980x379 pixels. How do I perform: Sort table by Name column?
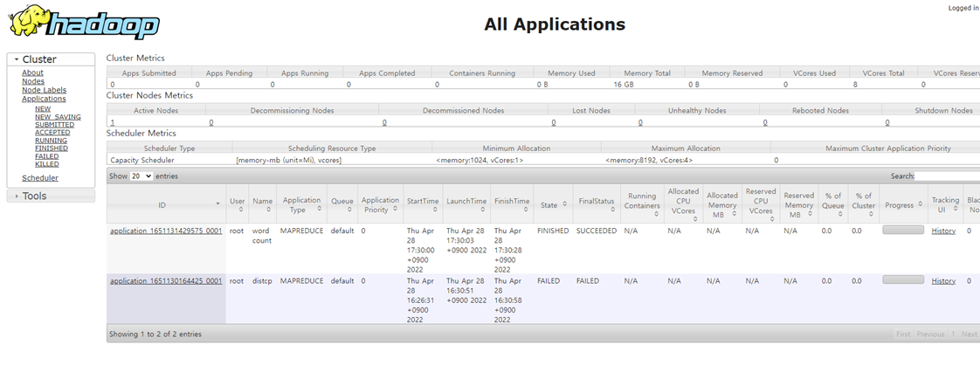click(263, 204)
